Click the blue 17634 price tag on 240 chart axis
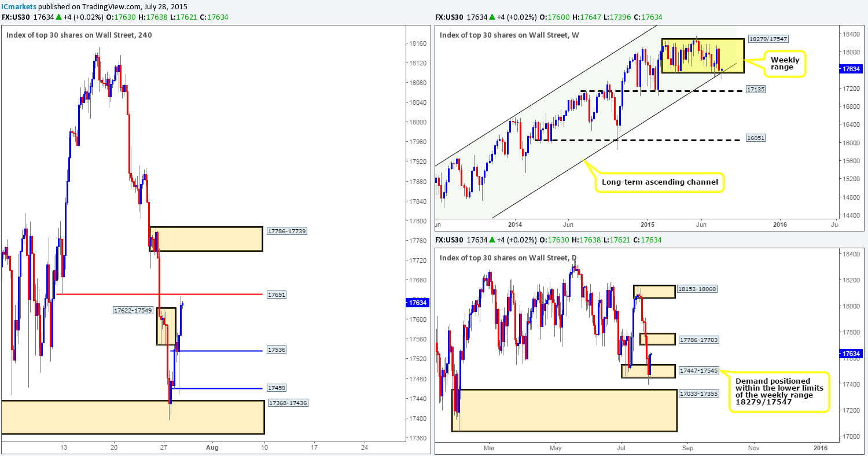Image resolution: width=868 pixels, height=456 pixels. 417,302
